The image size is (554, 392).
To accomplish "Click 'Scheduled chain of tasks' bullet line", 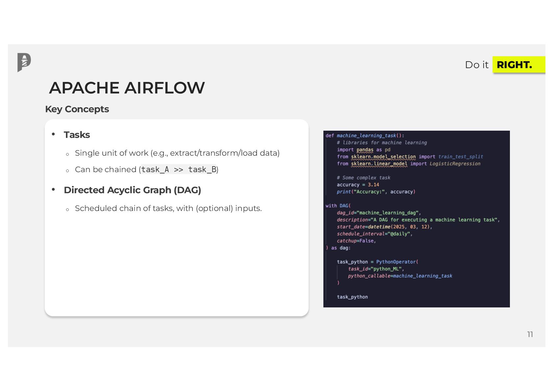I will (168, 208).
